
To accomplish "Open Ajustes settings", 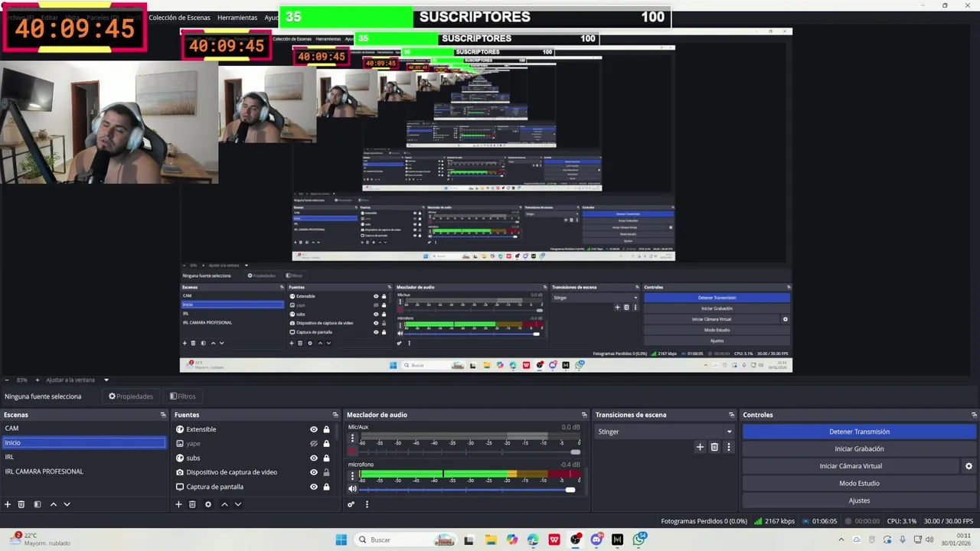I will [859, 500].
